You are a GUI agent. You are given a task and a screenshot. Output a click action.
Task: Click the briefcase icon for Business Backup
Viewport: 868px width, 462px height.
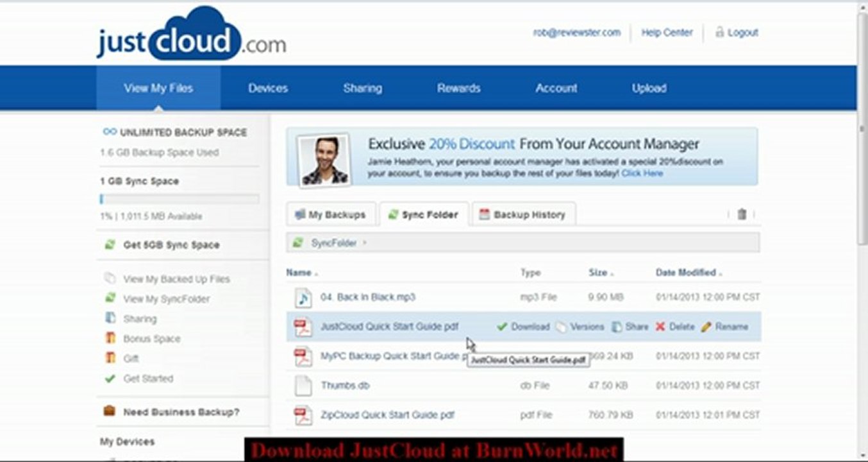(x=110, y=411)
